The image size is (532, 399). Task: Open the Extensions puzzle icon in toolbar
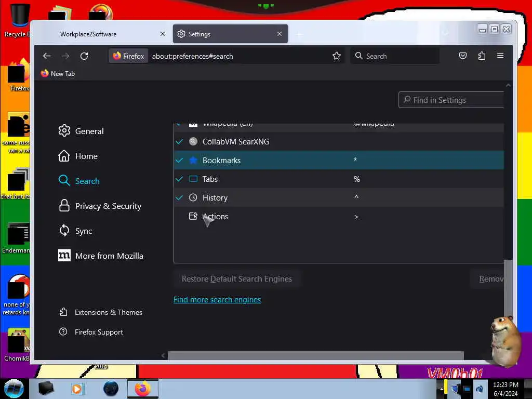pos(482,56)
